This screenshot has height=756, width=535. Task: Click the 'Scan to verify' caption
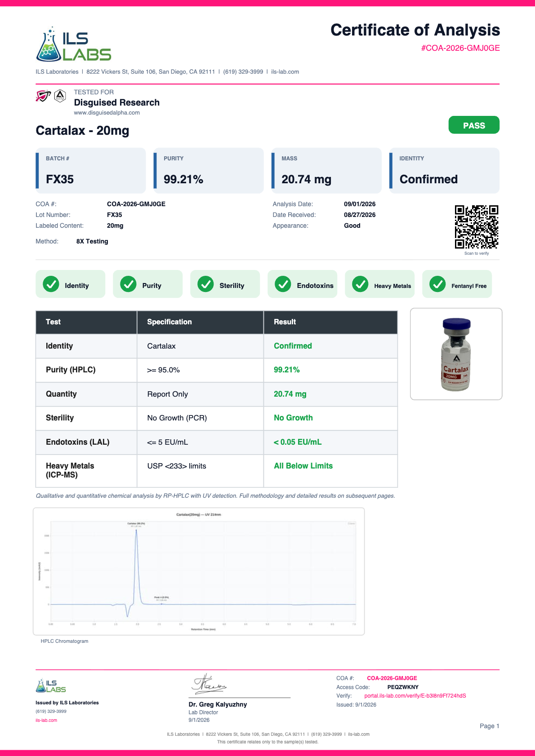tap(477, 253)
